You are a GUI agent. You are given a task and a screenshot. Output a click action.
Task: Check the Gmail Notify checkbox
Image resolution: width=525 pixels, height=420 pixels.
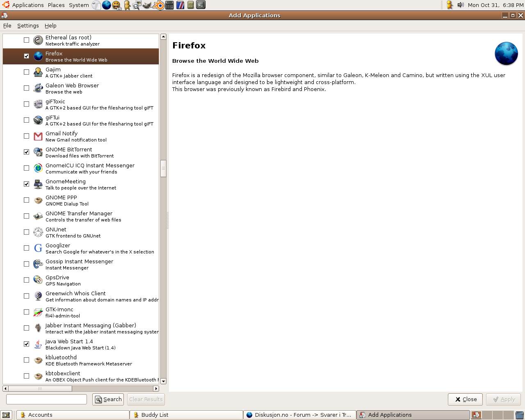point(27,136)
